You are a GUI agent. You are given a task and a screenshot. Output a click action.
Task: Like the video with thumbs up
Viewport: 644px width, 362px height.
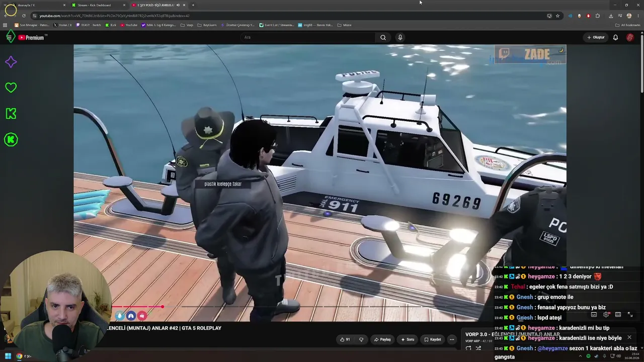pyautogui.click(x=345, y=339)
